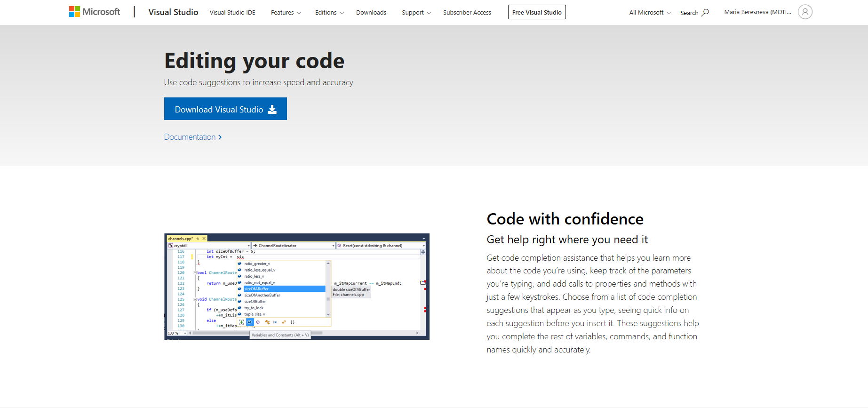Go to Downloads page
This screenshot has height=408, width=868.
pos(371,13)
